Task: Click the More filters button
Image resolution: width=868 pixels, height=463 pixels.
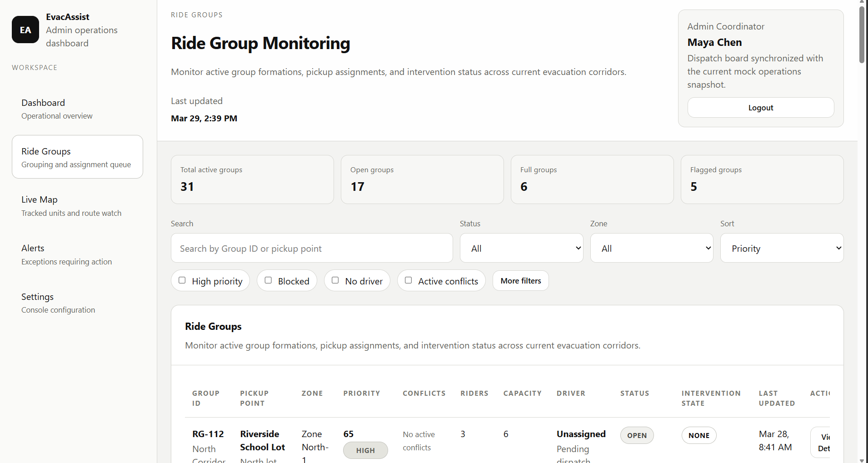Action: [521, 281]
